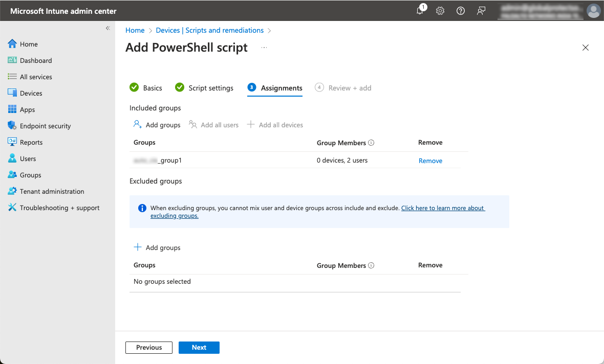604x364 pixels.
Task: Open the ellipsis menu beside Add PowerShell script
Action: tap(264, 48)
